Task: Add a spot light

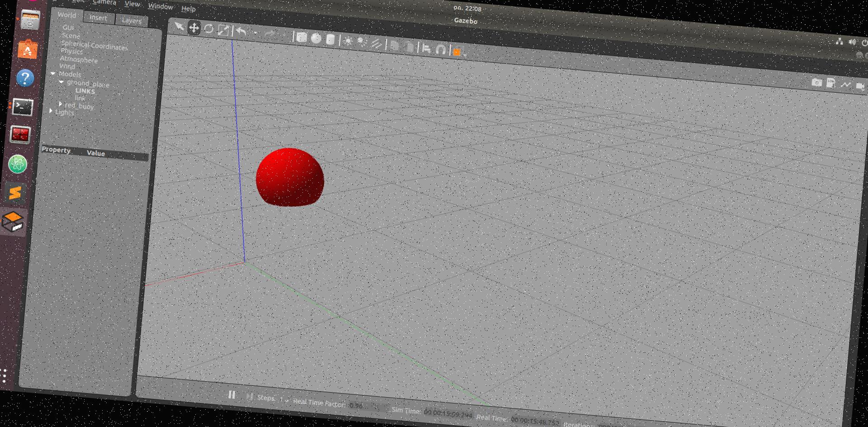Action: click(x=362, y=43)
